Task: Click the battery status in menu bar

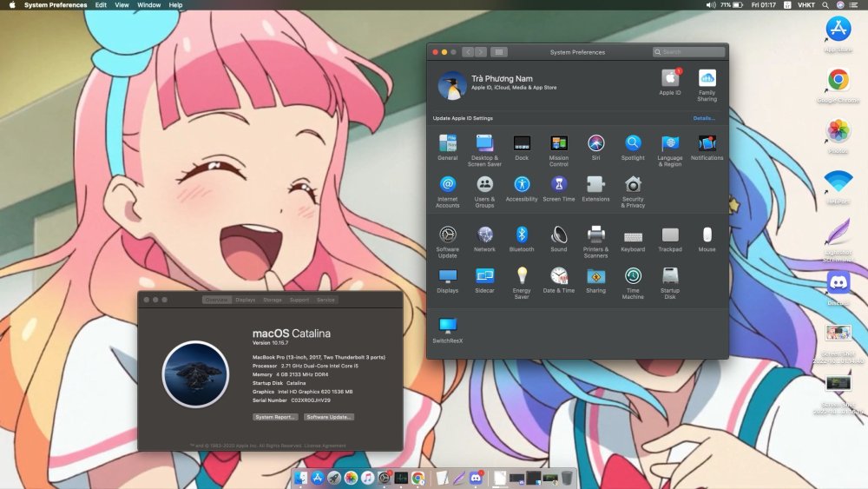Action: [732, 5]
